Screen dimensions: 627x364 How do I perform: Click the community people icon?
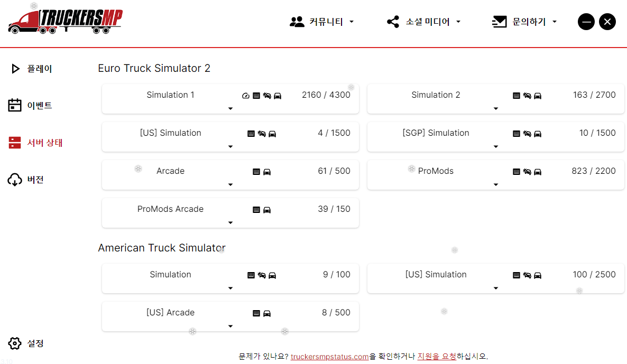point(297,22)
